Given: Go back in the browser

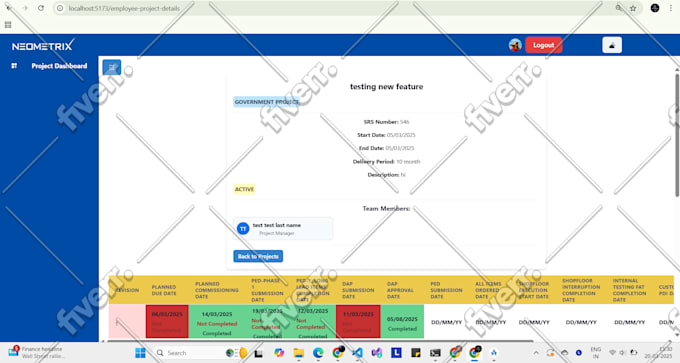Looking at the screenshot, I should 9,8.
